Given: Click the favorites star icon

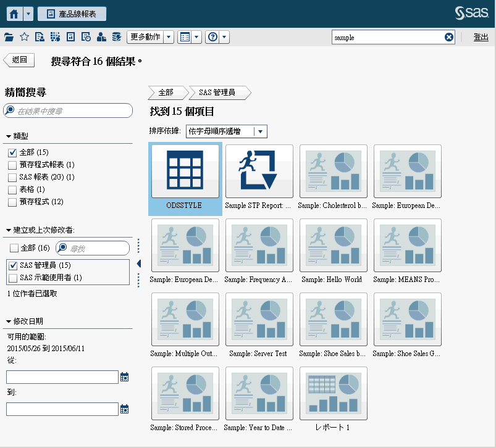Looking at the screenshot, I should coord(24,37).
